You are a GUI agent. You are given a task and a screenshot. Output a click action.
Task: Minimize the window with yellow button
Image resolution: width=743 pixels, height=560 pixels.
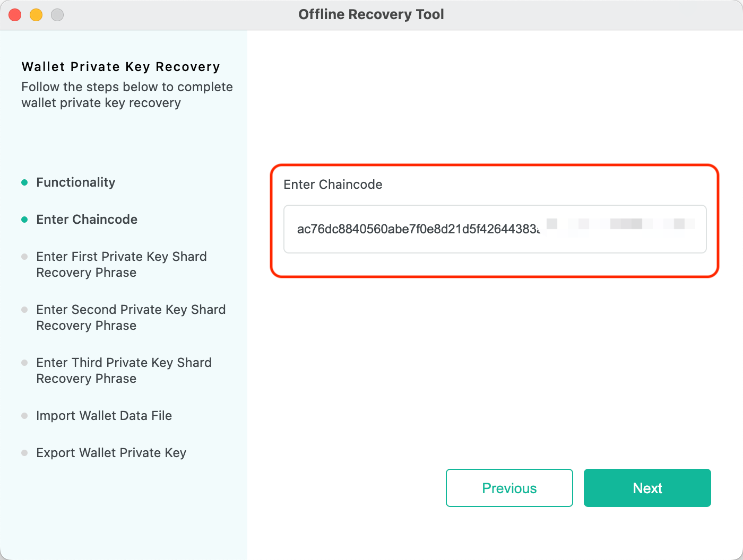point(36,15)
